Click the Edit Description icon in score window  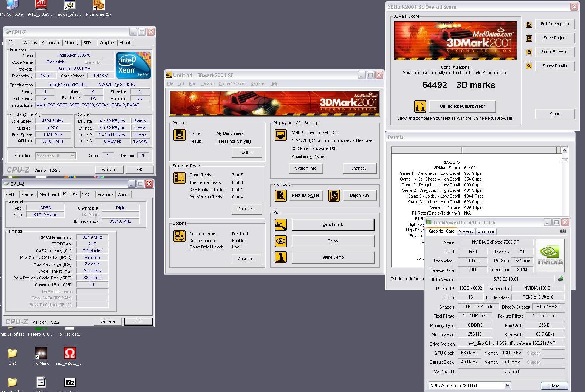click(x=529, y=25)
